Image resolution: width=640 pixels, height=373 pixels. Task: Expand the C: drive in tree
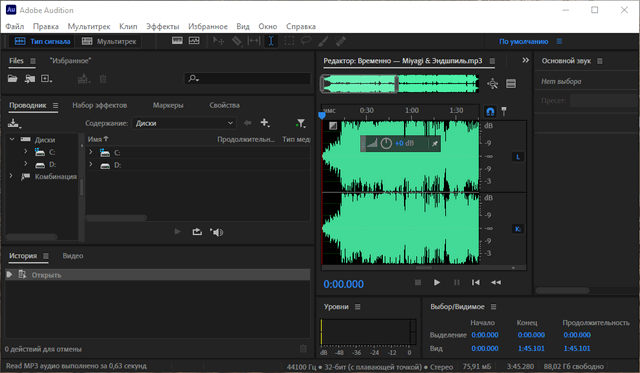point(25,152)
